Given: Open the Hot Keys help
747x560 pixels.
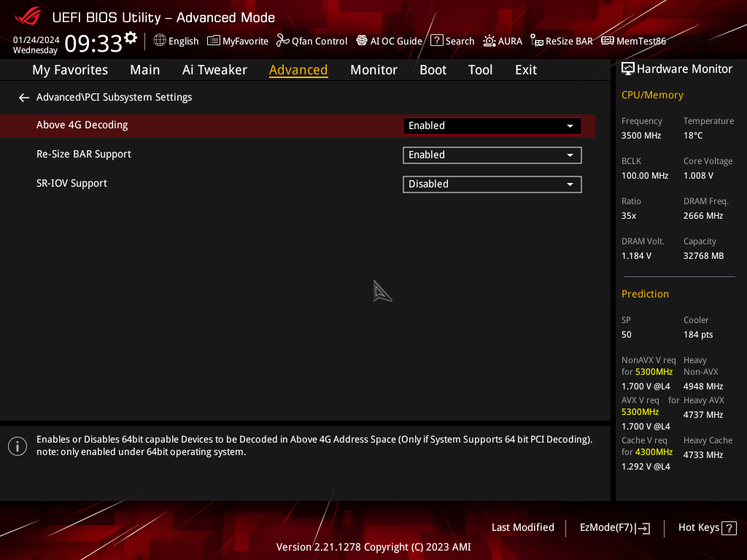Looking at the screenshot, I should 707,528.
